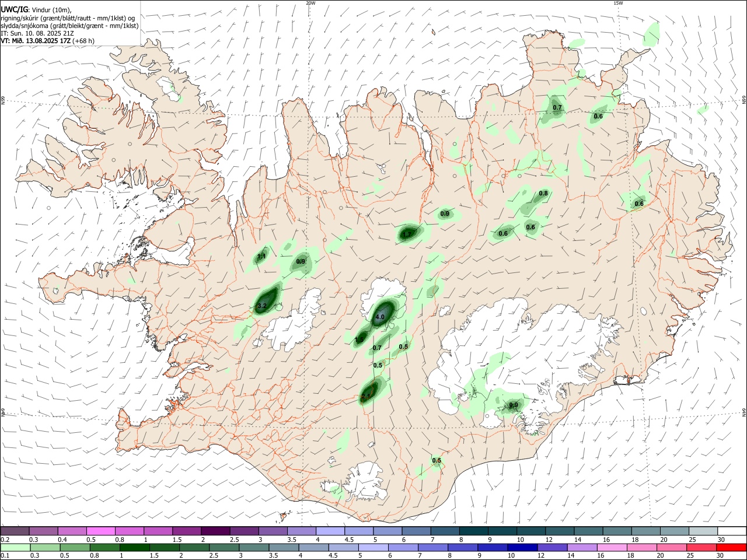Image resolution: width=747 pixels, height=560 pixels.
Task: Click the 20W longitude label
Action: click(310, 3)
